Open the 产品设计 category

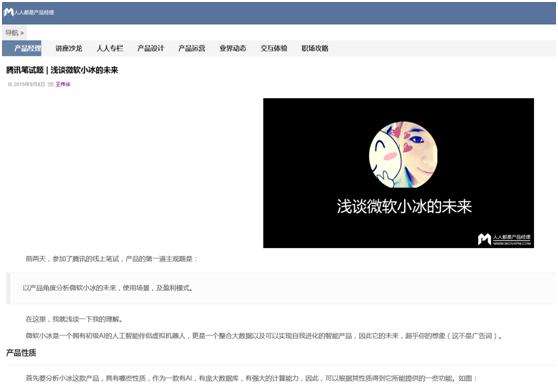[151, 48]
